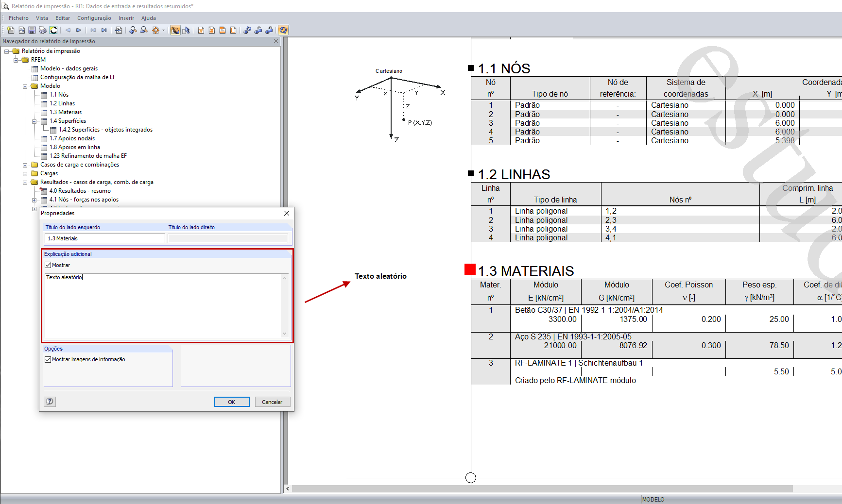Select 4.0 Resultados - resumo item

[x=80, y=191]
